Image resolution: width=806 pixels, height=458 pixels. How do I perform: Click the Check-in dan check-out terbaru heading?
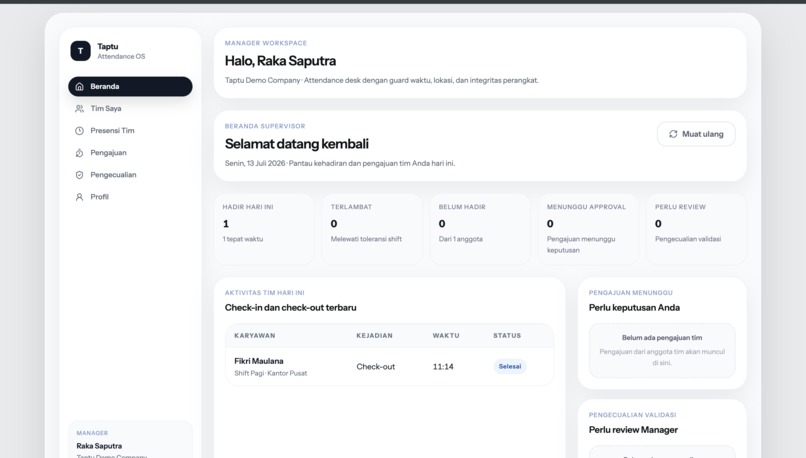tap(290, 307)
